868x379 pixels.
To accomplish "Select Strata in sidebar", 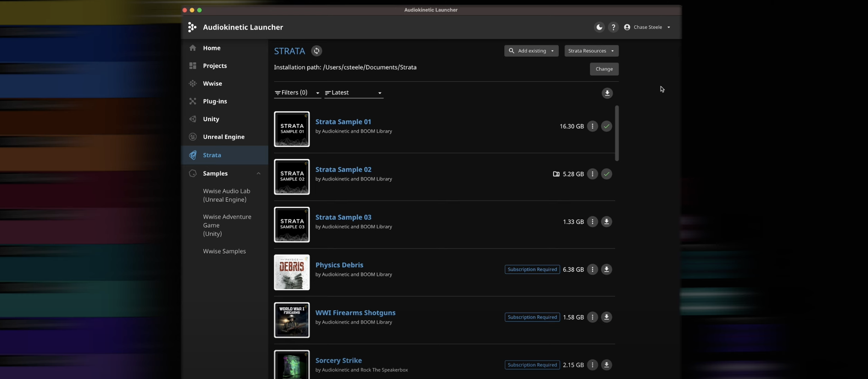I will tap(224, 155).
